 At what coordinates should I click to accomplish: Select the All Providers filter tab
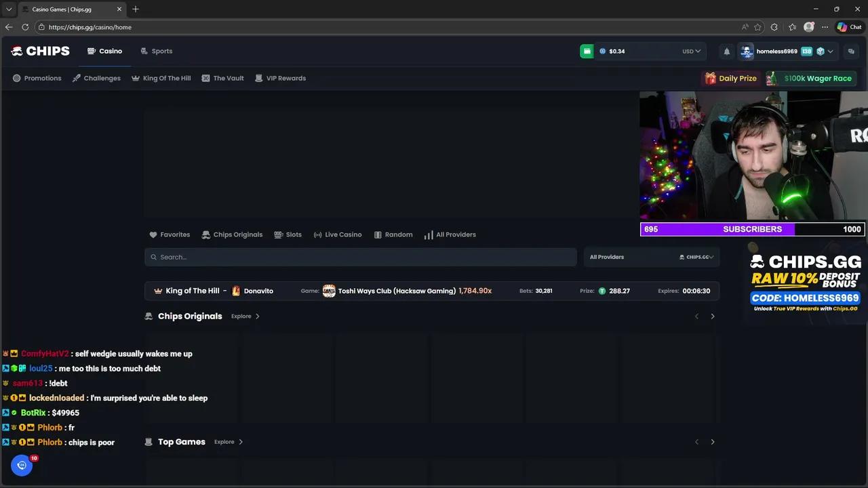coord(450,235)
